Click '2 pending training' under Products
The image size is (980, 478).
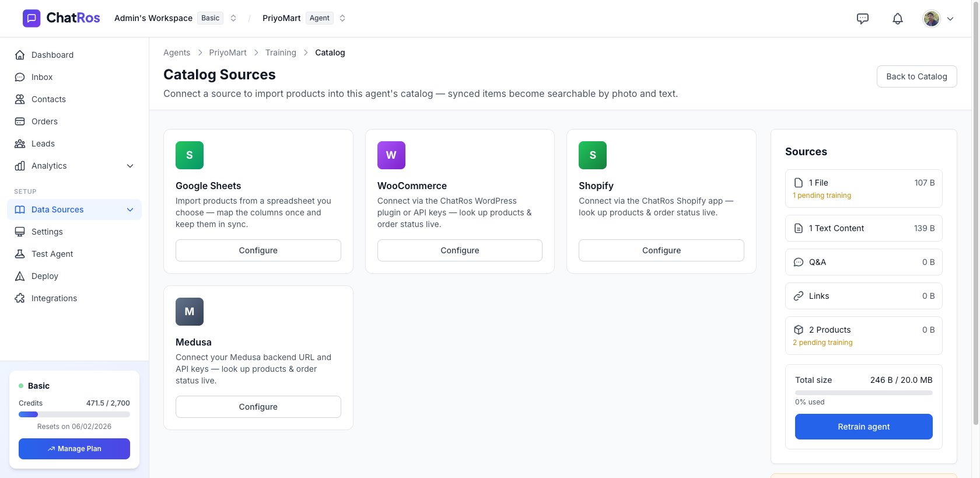(822, 343)
